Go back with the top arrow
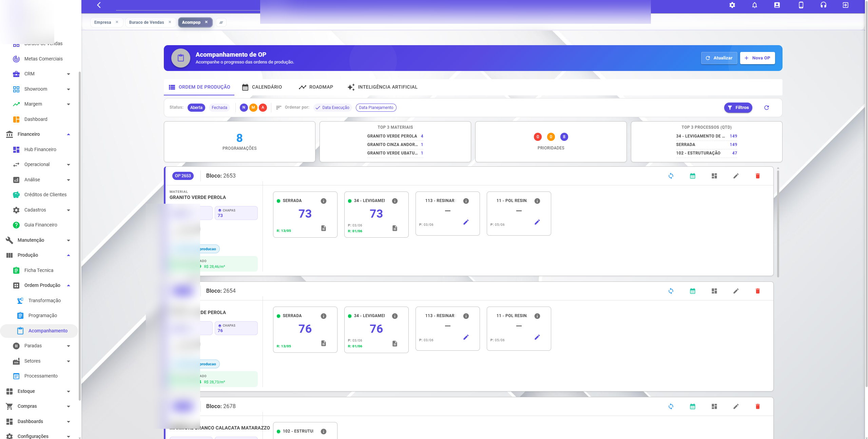The height and width of the screenshot is (439, 868). (x=99, y=5)
